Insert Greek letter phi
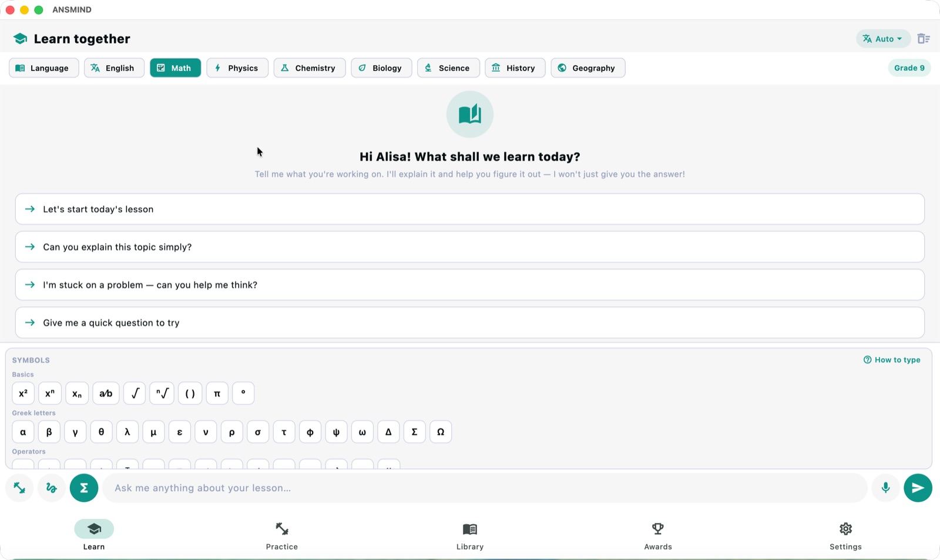The width and height of the screenshot is (940, 560). (x=310, y=432)
